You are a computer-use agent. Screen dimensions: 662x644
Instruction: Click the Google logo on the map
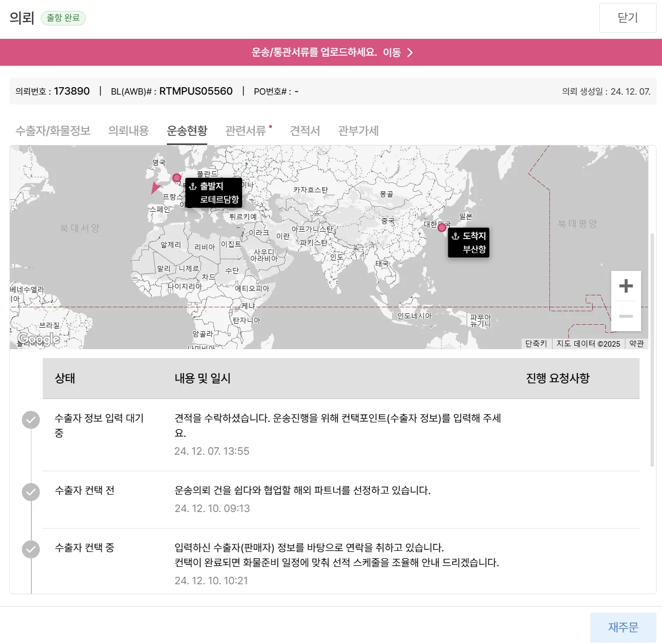pyautogui.click(x=38, y=339)
